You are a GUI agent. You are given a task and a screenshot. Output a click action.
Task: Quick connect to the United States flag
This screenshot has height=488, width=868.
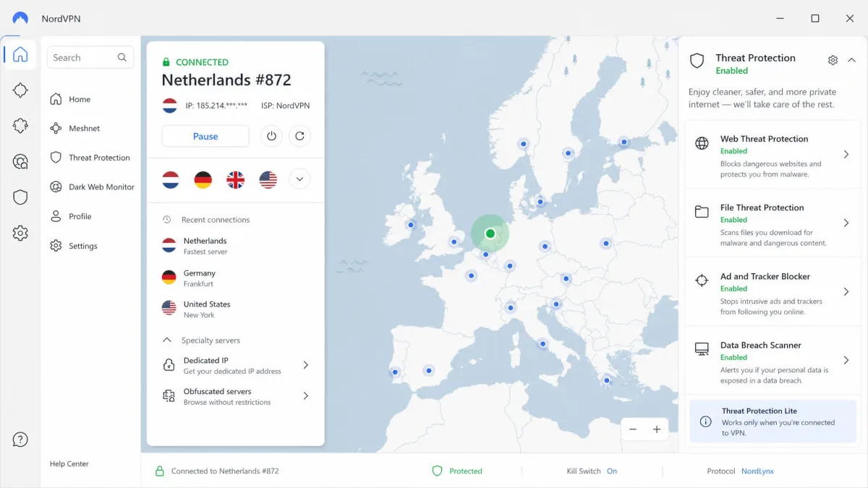click(268, 179)
